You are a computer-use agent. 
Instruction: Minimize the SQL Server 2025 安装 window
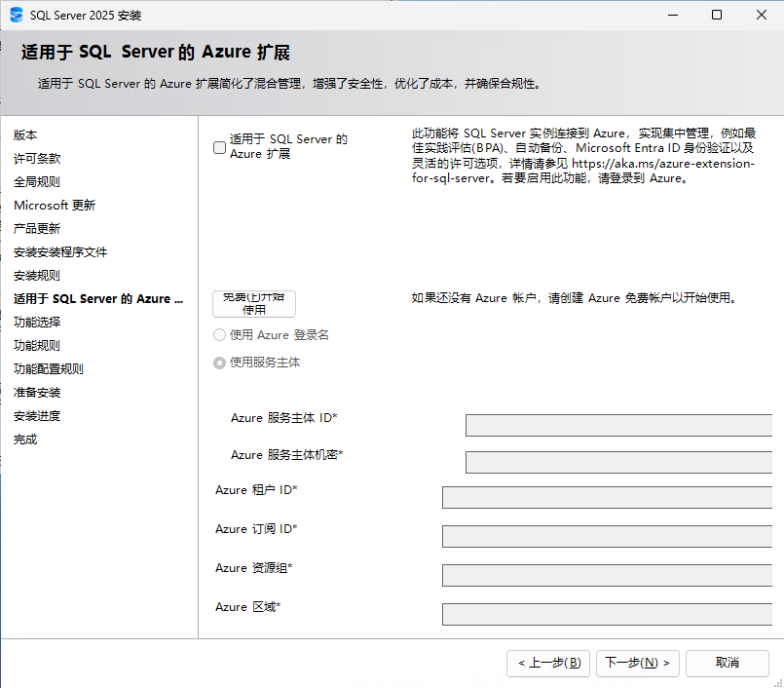pos(673,15)
